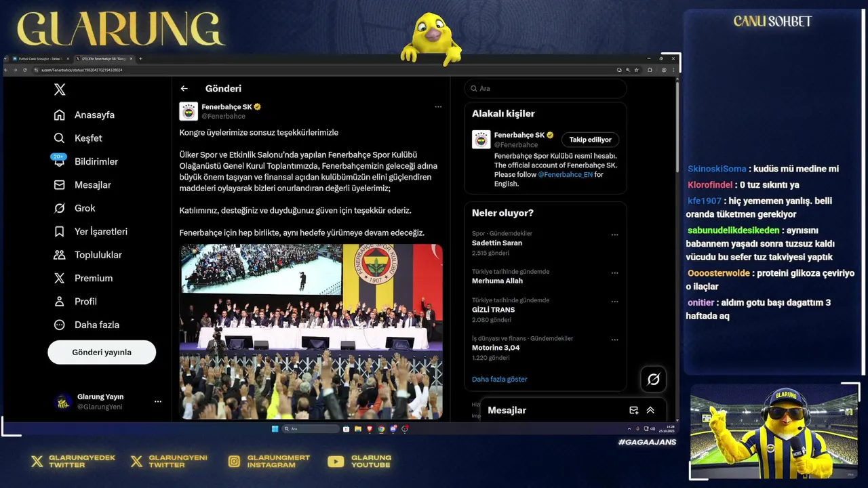The image size is (868, 488).
Task: Open options for GİZLİ TRANS trend
Action: (x=614, y=302)
